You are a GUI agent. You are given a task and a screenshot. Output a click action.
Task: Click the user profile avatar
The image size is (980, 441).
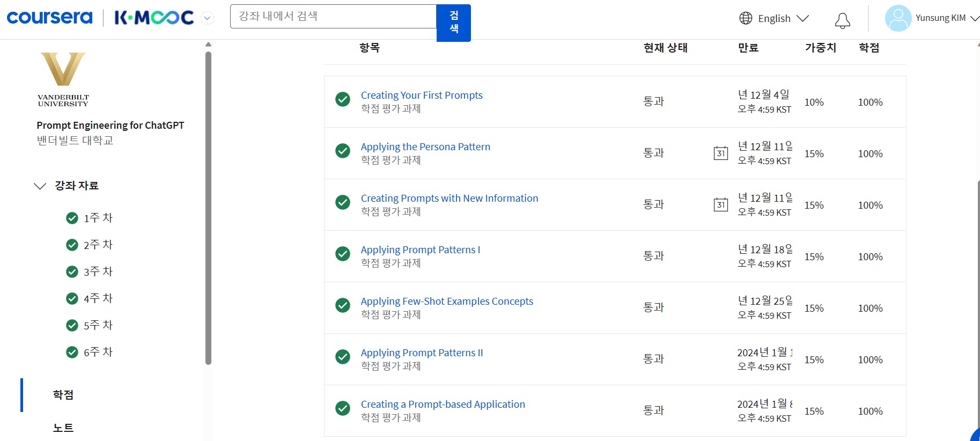(x=898, y=18)
